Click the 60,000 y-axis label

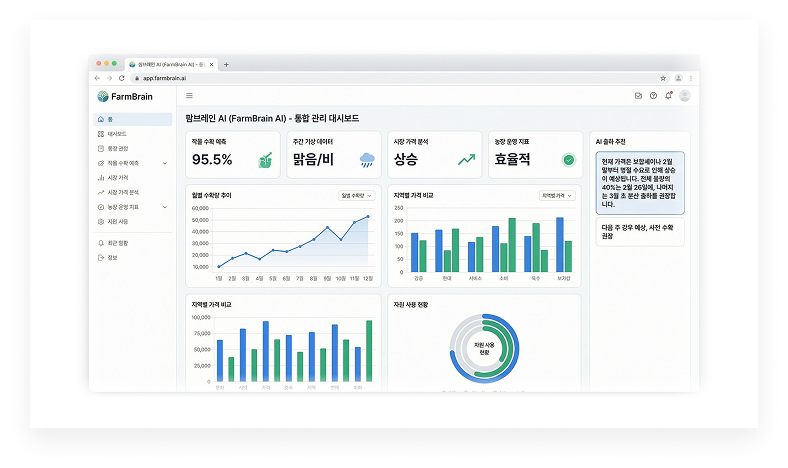(200, 208)
